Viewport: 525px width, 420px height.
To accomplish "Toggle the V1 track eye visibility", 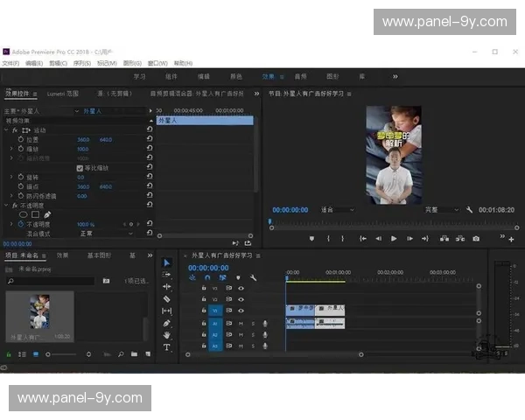I will [241, 311].
